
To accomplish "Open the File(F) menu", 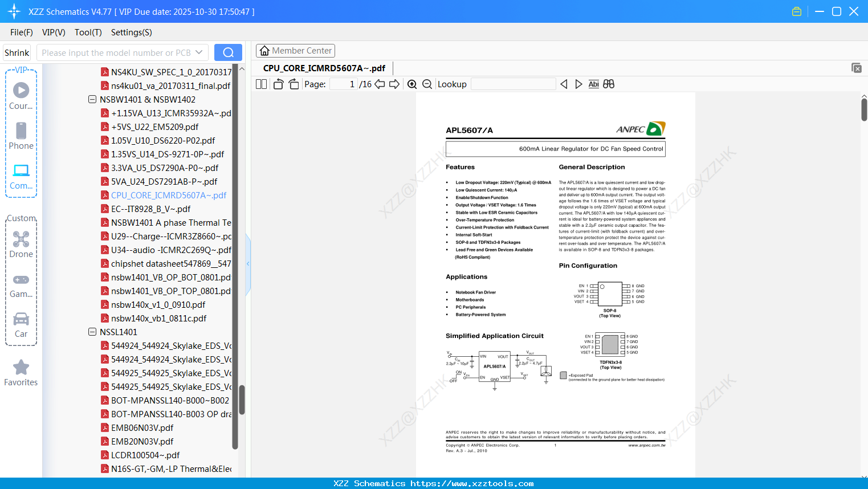I will pos(22,32).
